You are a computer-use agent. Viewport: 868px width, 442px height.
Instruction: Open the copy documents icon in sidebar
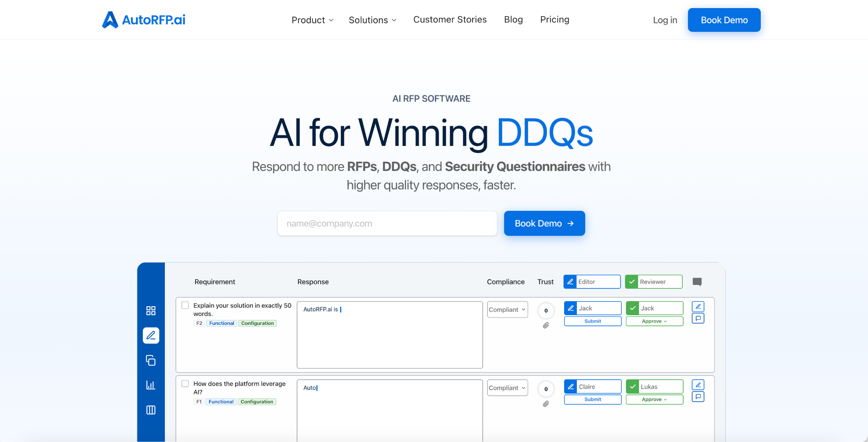(x=151, y=360)
